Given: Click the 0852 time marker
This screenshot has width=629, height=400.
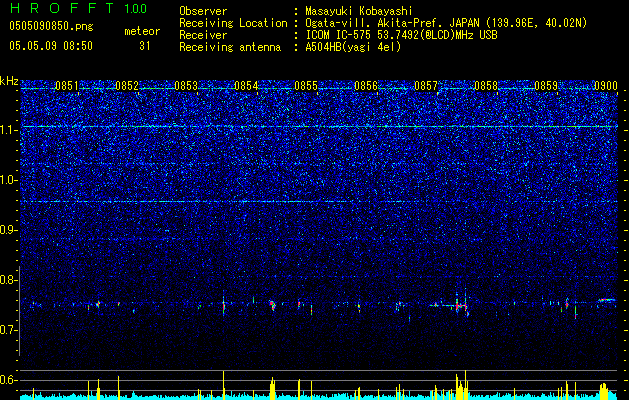Looking at the screenshot, I should [x=127, y=86].
